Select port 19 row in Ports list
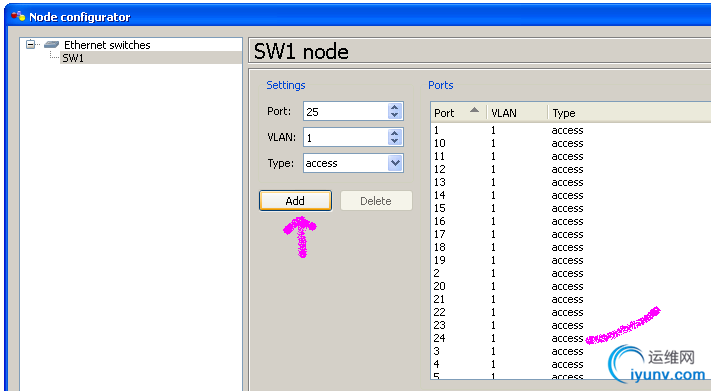Image resolution: width=711 pixels, height=391 pixels. (571, 260)
